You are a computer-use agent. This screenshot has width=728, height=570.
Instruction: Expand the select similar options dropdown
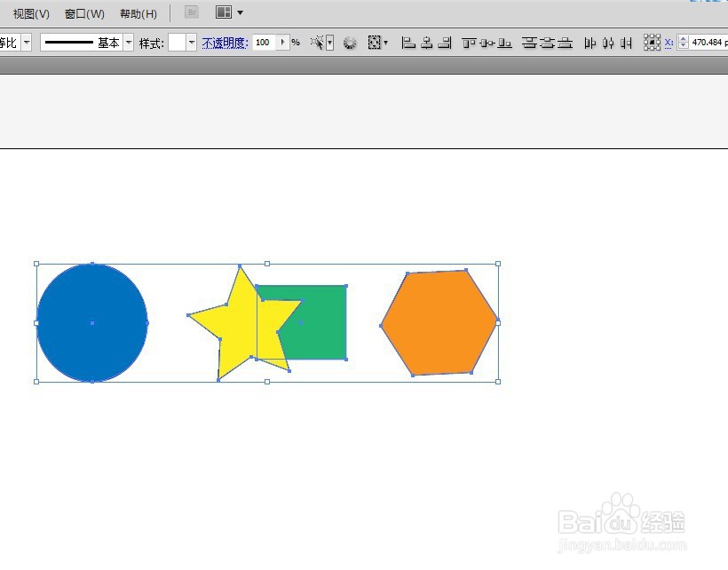[329, 43]
